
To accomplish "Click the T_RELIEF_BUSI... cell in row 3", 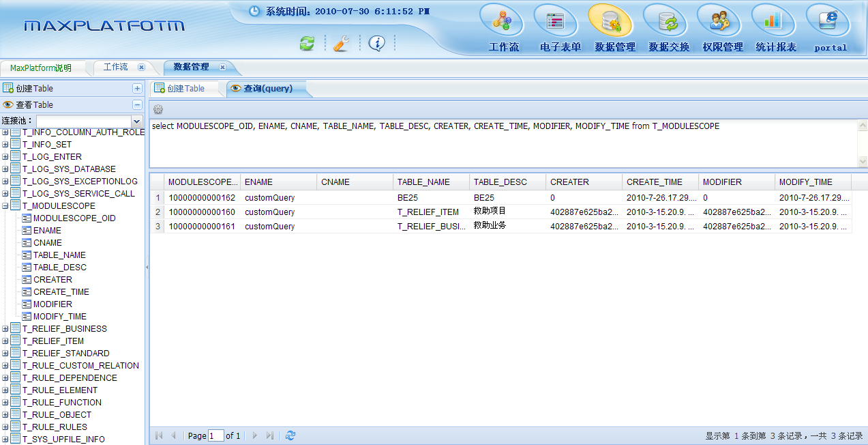I will [431, 226].
